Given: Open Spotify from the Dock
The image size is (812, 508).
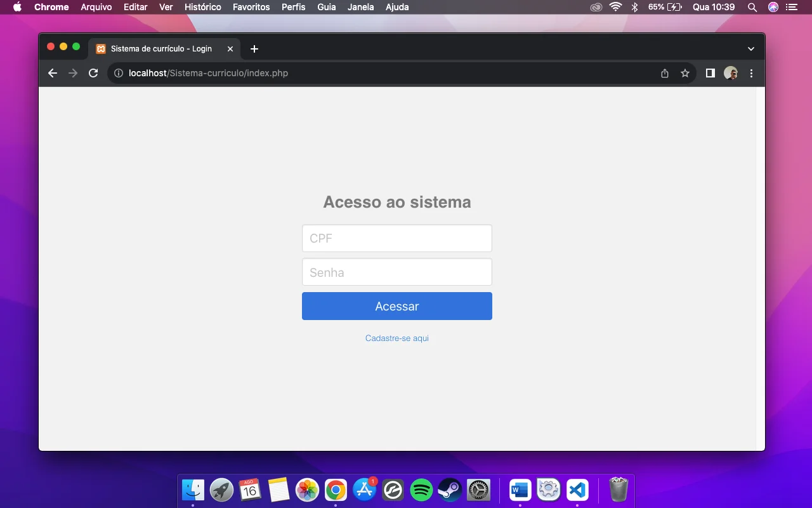Looking at the screenshot, I should click(421, 490).
